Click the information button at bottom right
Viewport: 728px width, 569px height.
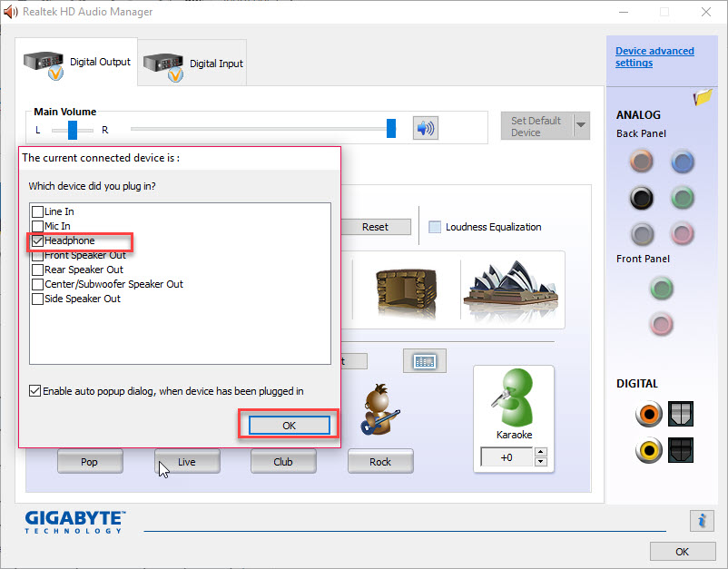tap(701, 521)
